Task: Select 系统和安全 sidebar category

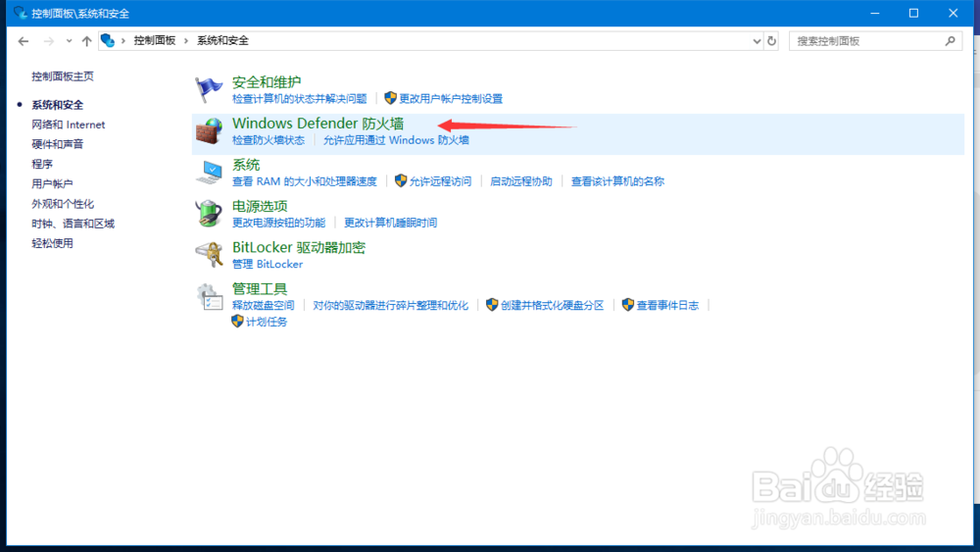Action: click(x=58, y=105)
